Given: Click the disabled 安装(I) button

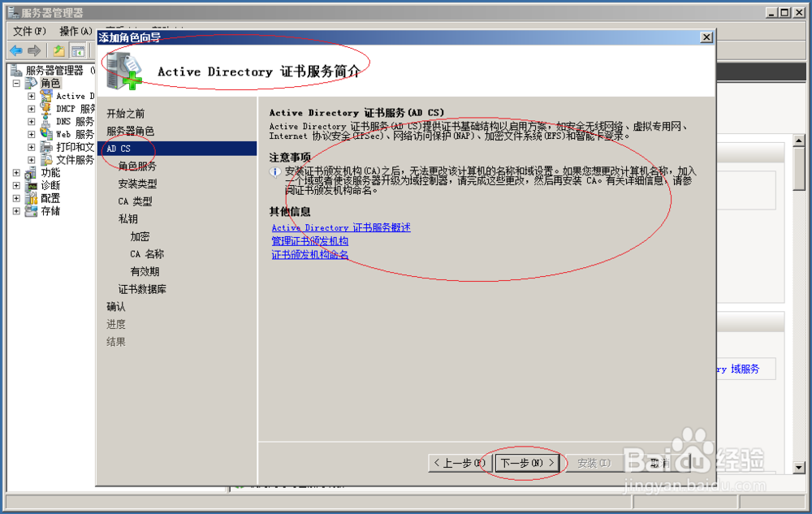Looking at the screenshot, I should 594,463.
